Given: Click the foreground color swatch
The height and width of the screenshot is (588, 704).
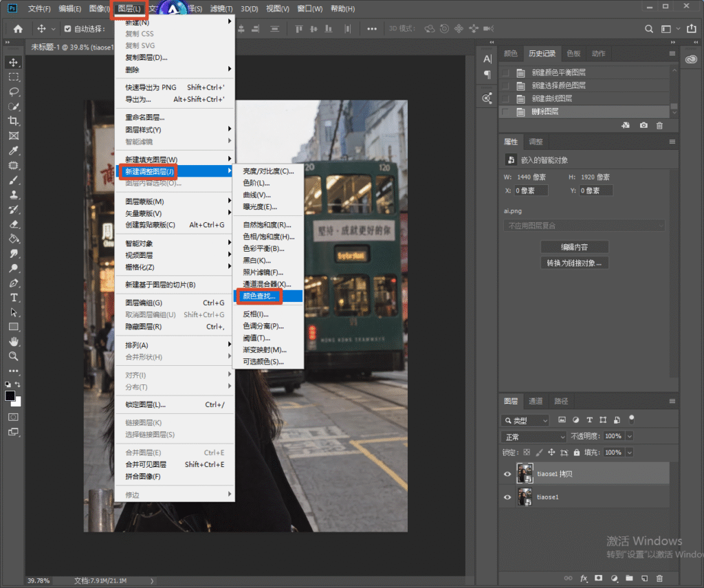Looking at the screenshot, I should [10, 395].
